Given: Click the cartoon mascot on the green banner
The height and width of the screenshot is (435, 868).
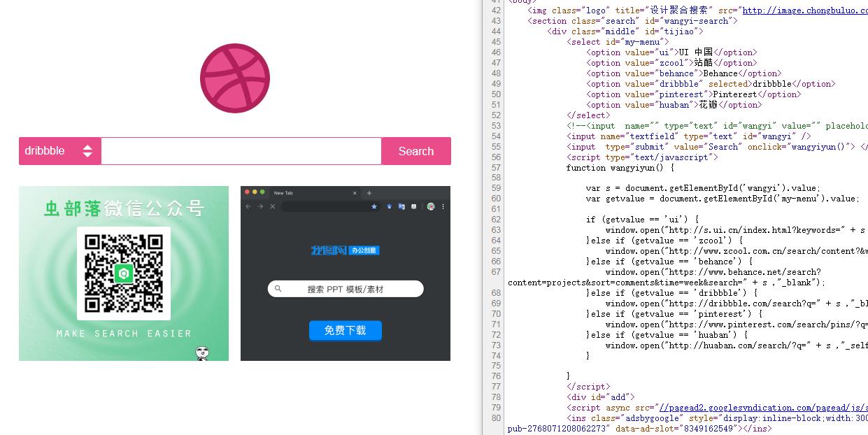Looking at the screenshot, I should click(x=202, y=353).
